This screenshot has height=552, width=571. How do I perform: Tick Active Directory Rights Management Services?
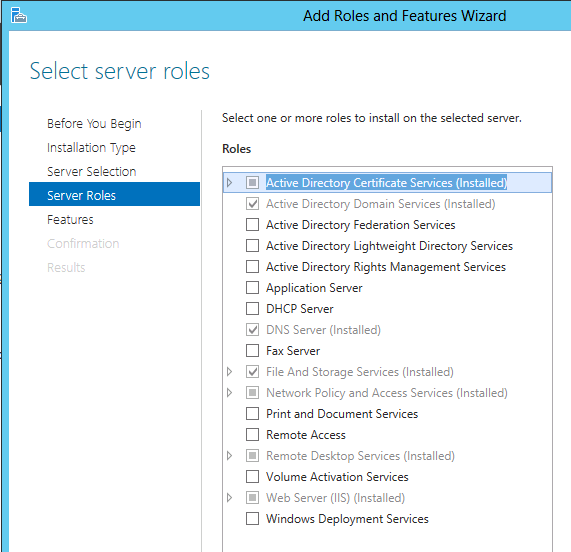[252, 267]
